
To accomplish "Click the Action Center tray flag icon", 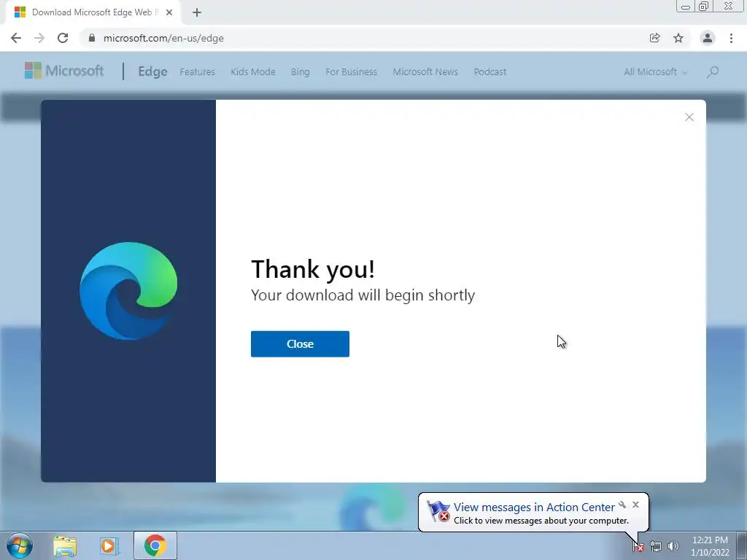I will (638, 547).
